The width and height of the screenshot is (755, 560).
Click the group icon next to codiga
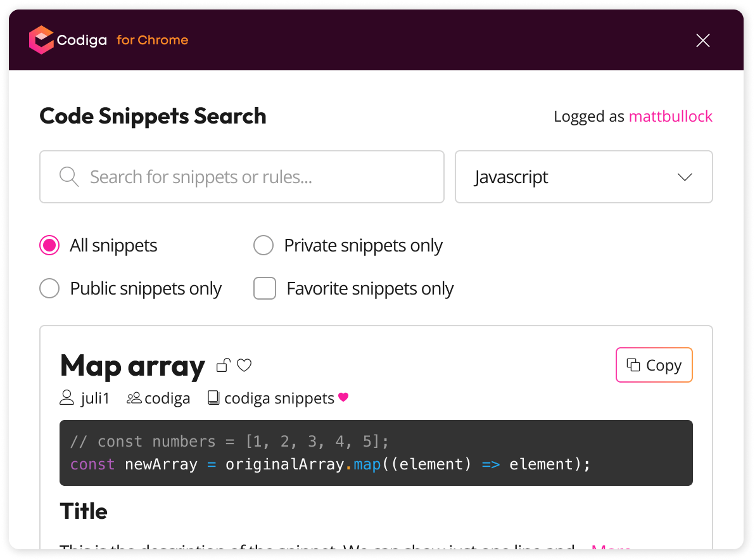[134, 398]
